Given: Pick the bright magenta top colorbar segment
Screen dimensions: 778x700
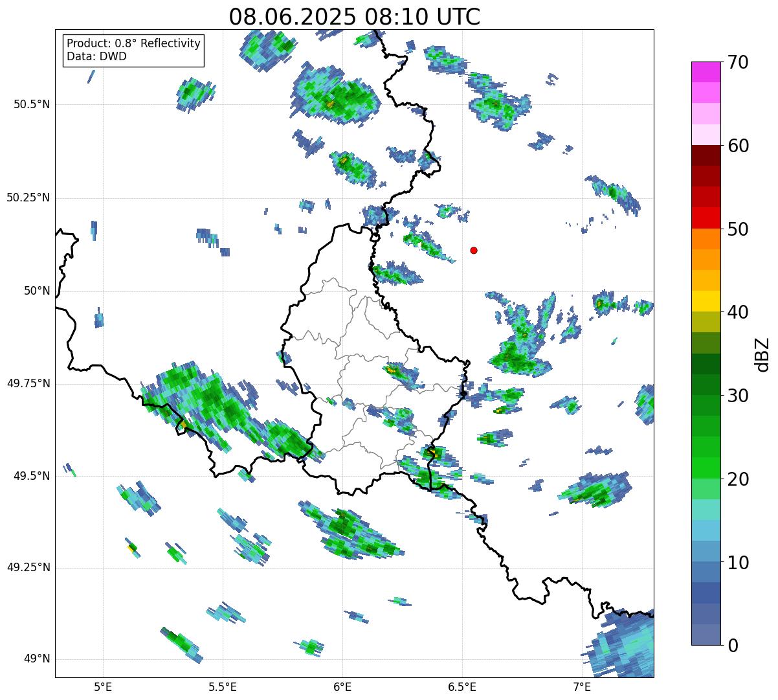Looking at the screenshot, I should point(706,72).
